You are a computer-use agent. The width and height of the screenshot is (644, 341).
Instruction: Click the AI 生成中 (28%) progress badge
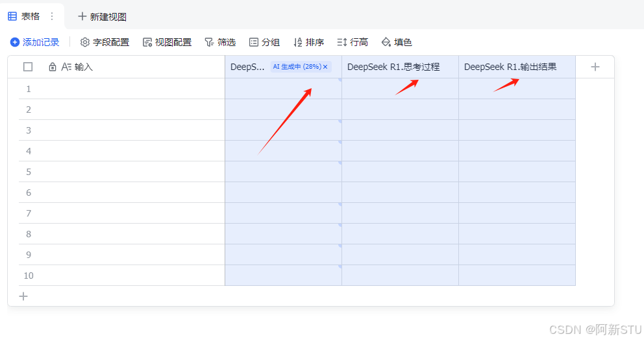click(301, 67)
